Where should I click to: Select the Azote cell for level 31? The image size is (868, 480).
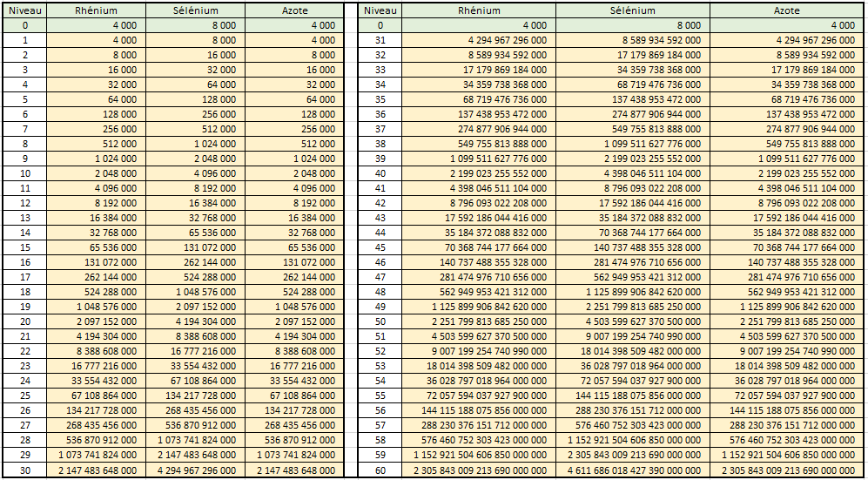pyautogui.click(x=786, y=40)
